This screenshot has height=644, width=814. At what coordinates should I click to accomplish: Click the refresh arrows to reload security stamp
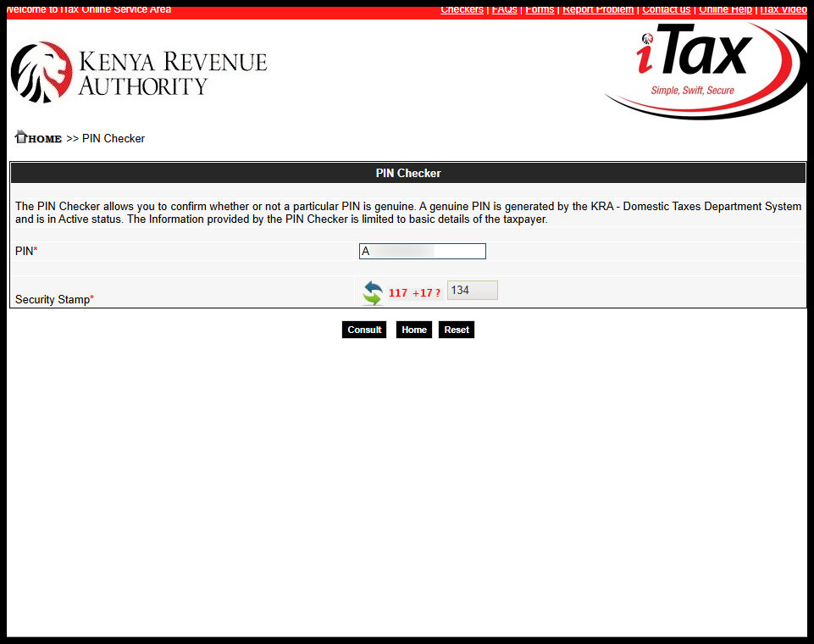coord(373,292)
